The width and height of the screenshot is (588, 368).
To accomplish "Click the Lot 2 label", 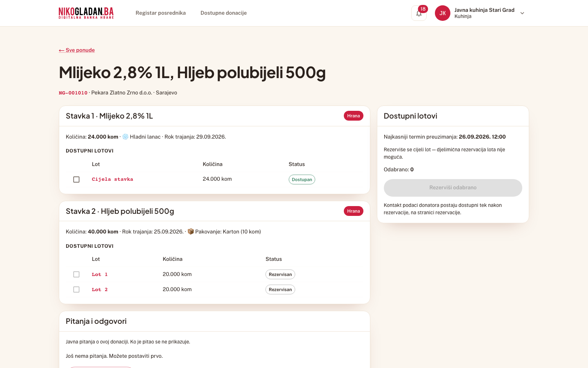I will coord(100,289).
